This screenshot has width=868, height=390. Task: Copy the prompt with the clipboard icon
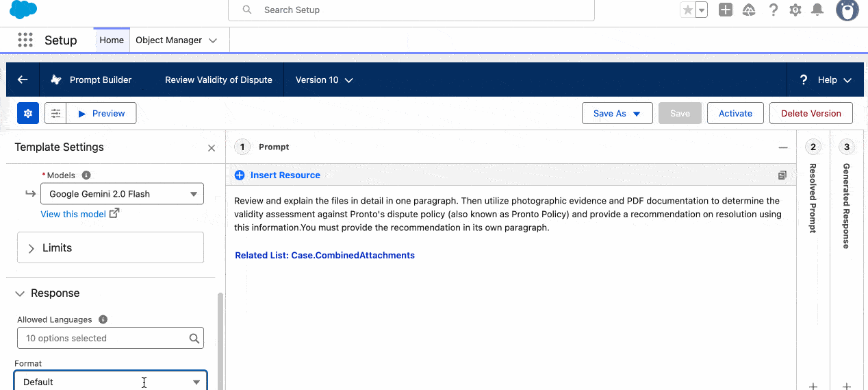pyautogui.click(x=782, y=175)
